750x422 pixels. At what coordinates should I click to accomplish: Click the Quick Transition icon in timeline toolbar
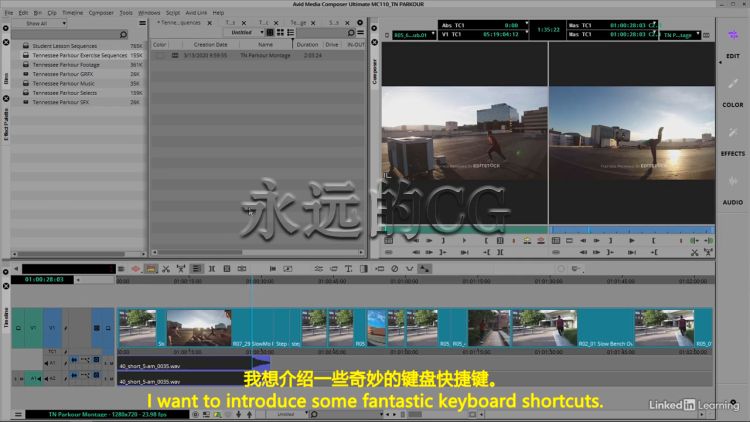[364, 269]
